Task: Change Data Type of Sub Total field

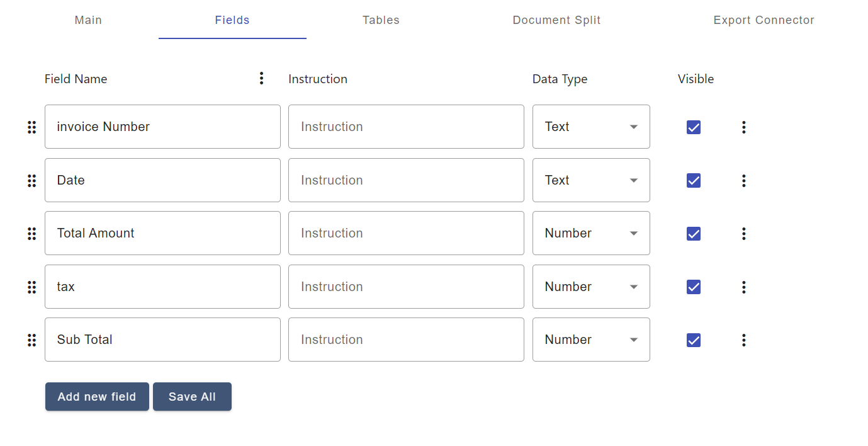Action: 590,340
